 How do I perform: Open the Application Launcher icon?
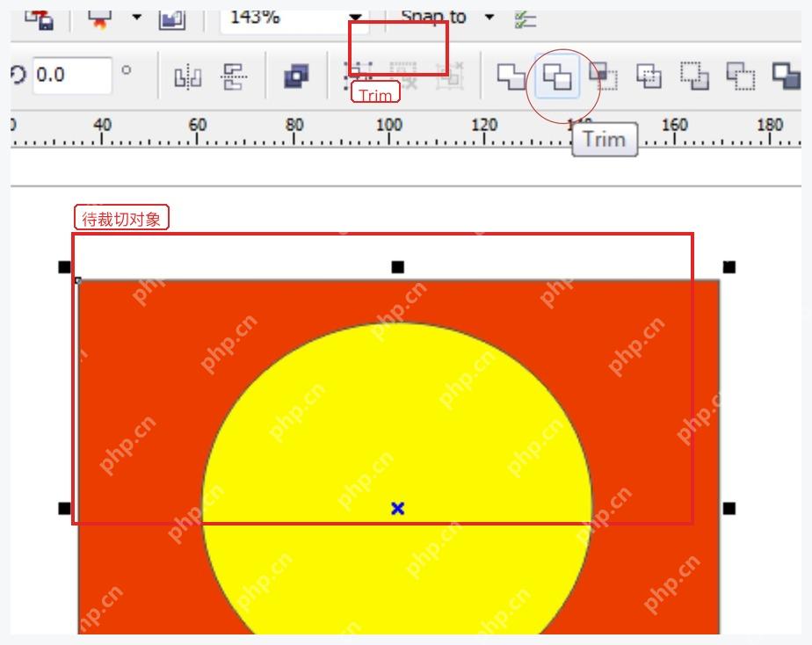click(x=99, y=19)
